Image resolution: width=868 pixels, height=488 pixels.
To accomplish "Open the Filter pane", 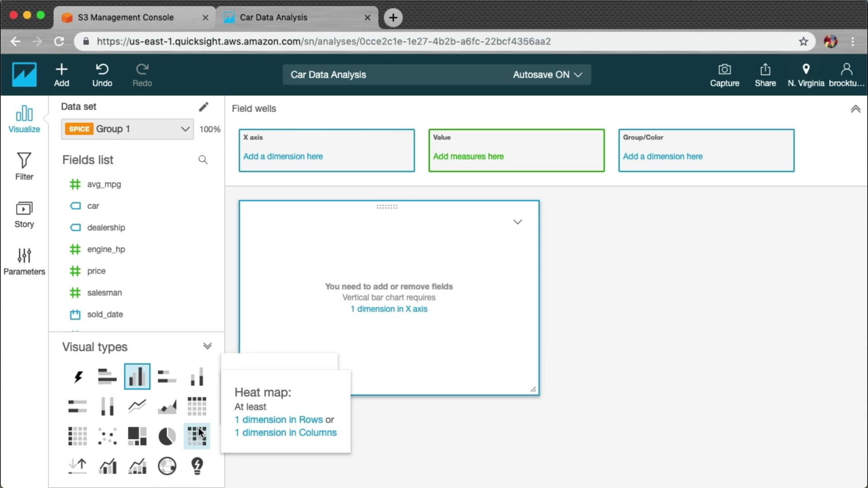I will 24,166.
